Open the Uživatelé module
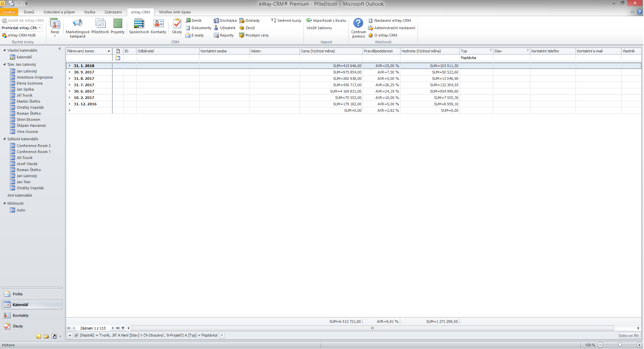The width and height of the screenshot is (644, 349). pyautogui.click(x=225, y=28)
